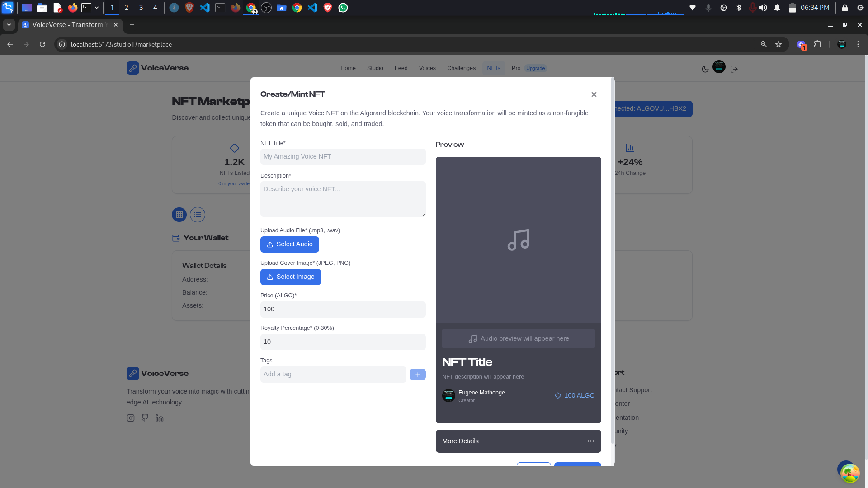Close the Create/Mint NFT dialog
868x488 pixels.
(x=594, y=94)
